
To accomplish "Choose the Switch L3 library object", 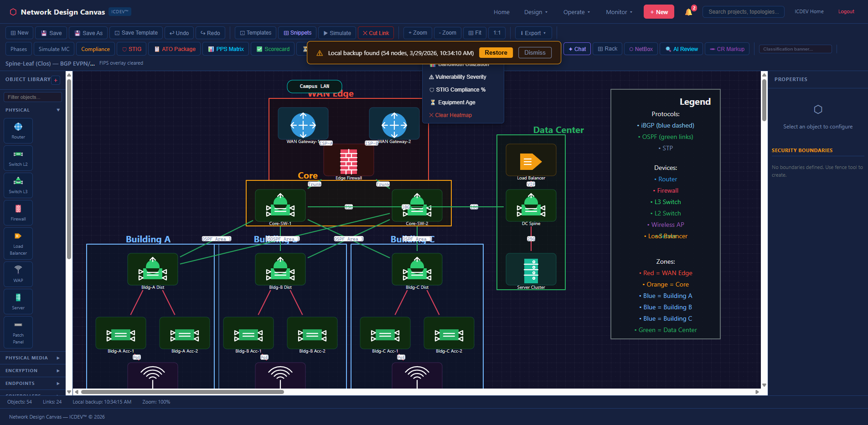I will tap(18, 185).
